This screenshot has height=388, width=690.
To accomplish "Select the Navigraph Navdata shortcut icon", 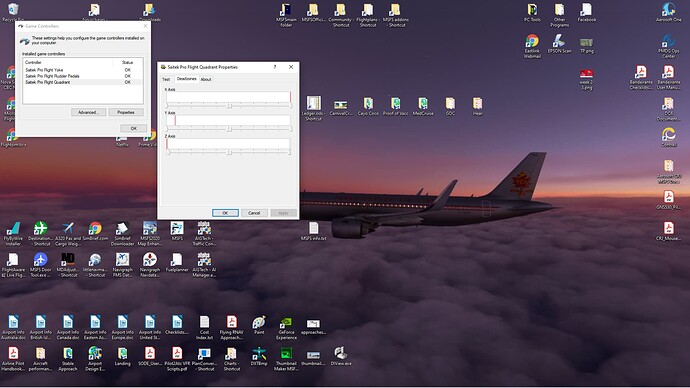I will (150, 264).
